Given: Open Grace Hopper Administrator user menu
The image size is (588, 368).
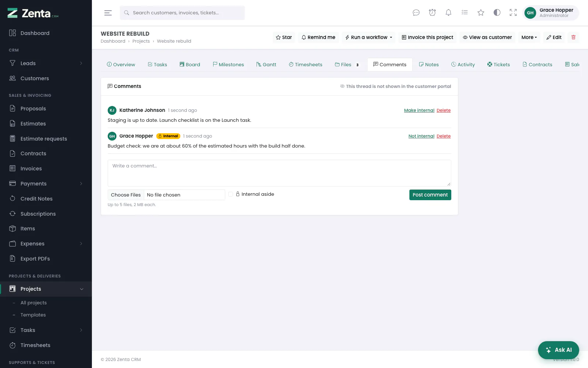Looking at the screenshot, I should pyautogui.click(x=551, y=13).
